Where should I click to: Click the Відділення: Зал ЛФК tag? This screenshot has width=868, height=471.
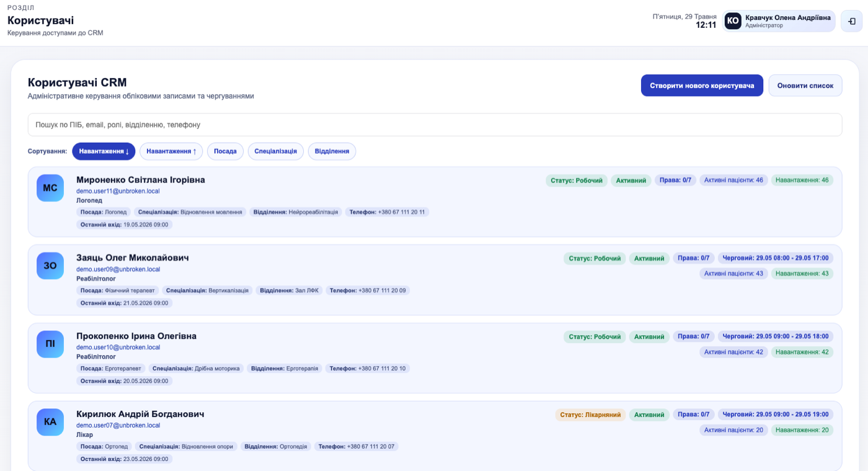289,290
